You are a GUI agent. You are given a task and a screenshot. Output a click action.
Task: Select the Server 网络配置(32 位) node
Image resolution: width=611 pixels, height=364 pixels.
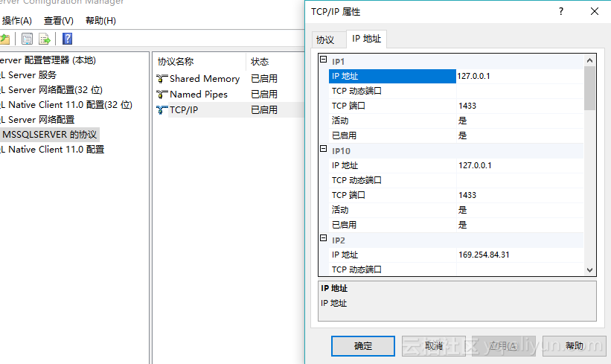tap(51, 90)
